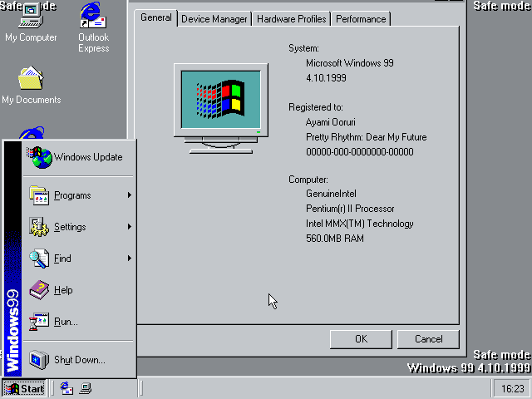This screenshot has width=532, height=399.
Task: Select Run... from Start menu
Action: pyautogui.click(x=78, y=322)
